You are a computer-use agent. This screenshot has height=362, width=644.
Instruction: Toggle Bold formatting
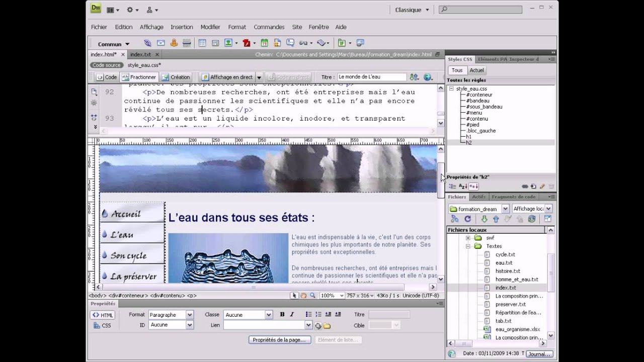282,315
